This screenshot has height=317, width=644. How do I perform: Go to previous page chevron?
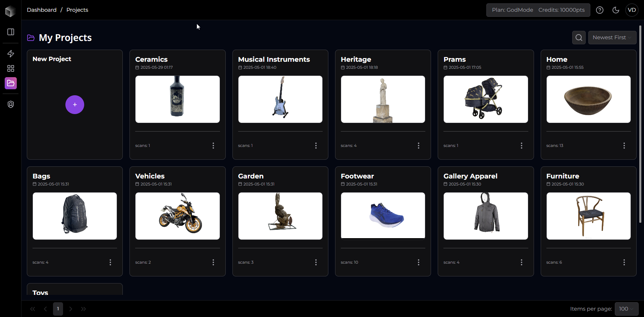45,309
